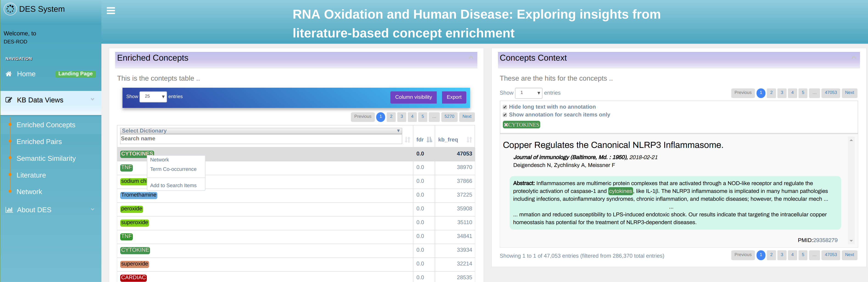
Task: Go to page 4 in bottom context pagination
Action: [792, 255]
